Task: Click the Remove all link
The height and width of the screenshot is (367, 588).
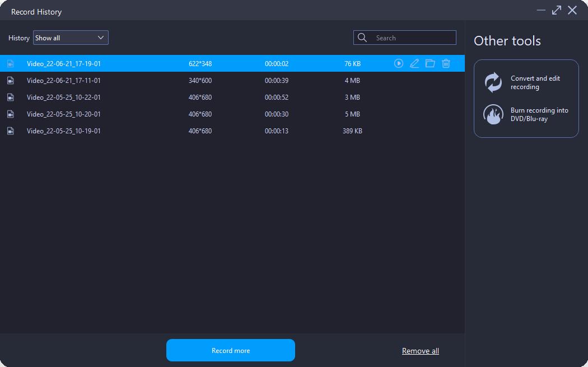Action: [420, 351]
